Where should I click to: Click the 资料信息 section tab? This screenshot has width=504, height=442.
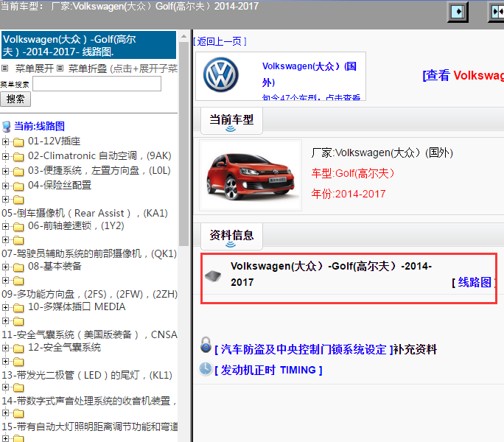point(231,236)
